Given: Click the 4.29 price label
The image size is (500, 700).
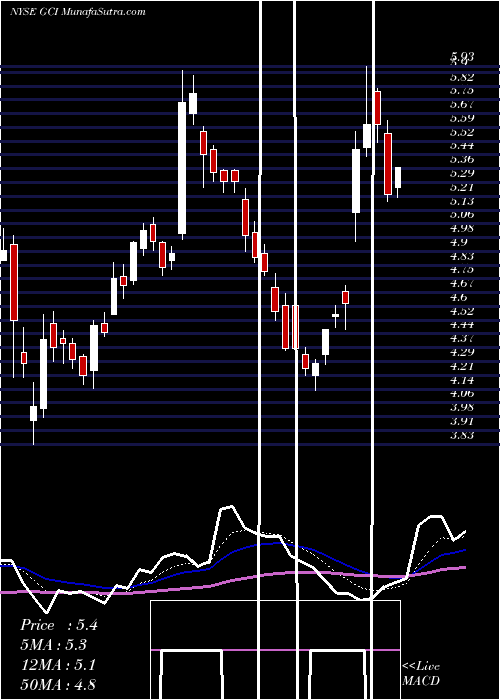Looking at the screenshot, I should click(462, 352).
